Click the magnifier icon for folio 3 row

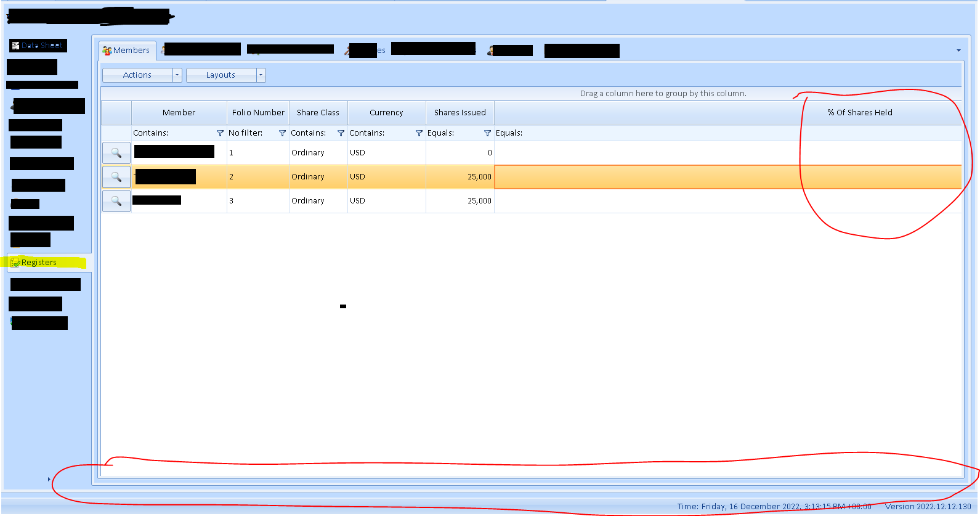click(x=116, y=201)
